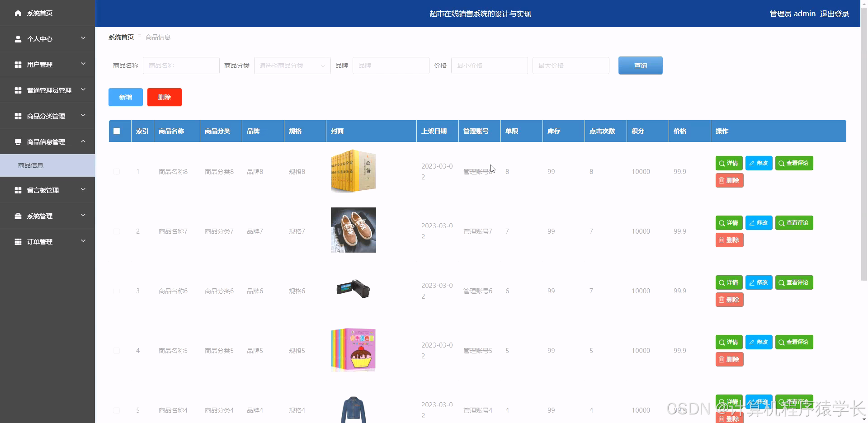
Task: Click the home icon beside 系统首页
Action: coord(18,13)
